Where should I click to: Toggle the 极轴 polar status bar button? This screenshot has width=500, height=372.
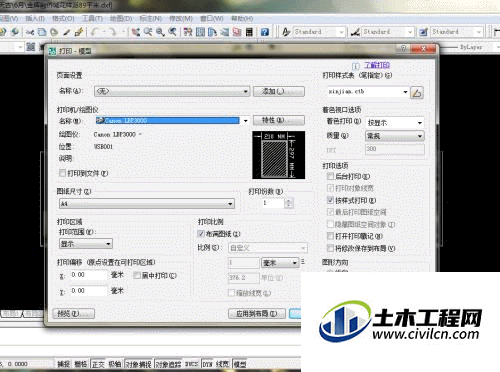coord(115,364)
